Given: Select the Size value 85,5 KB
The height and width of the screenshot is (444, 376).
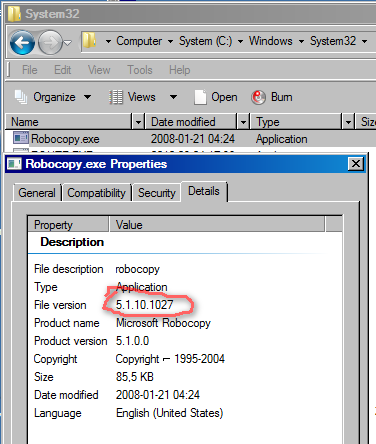Looking at the screenshot, I should (135, 377).
